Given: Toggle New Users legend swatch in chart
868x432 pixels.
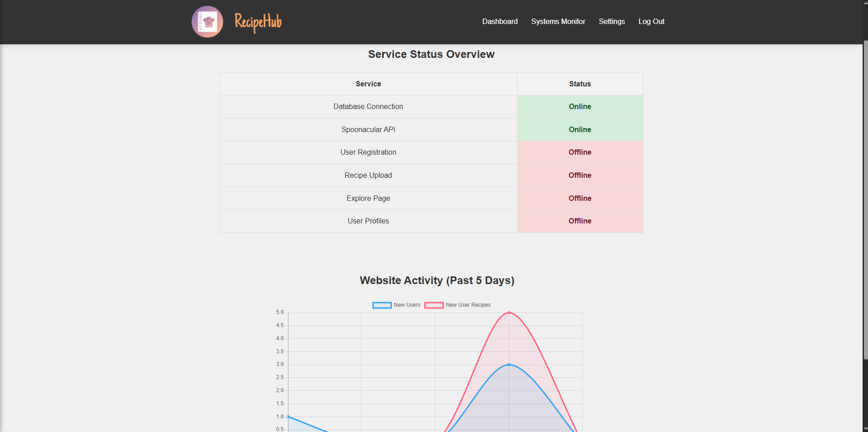Looking at the screenshot, I should pyautogui.click(x=382, y=305).
